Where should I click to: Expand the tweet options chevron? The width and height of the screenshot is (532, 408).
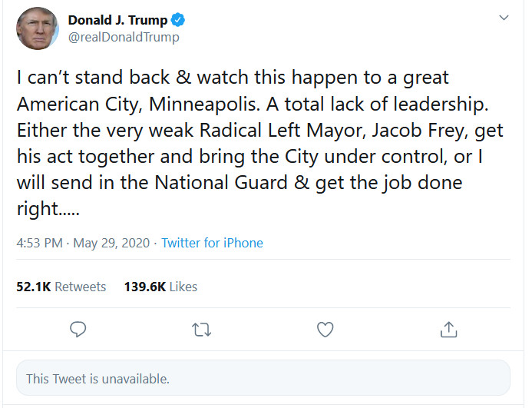click(504, 17)
